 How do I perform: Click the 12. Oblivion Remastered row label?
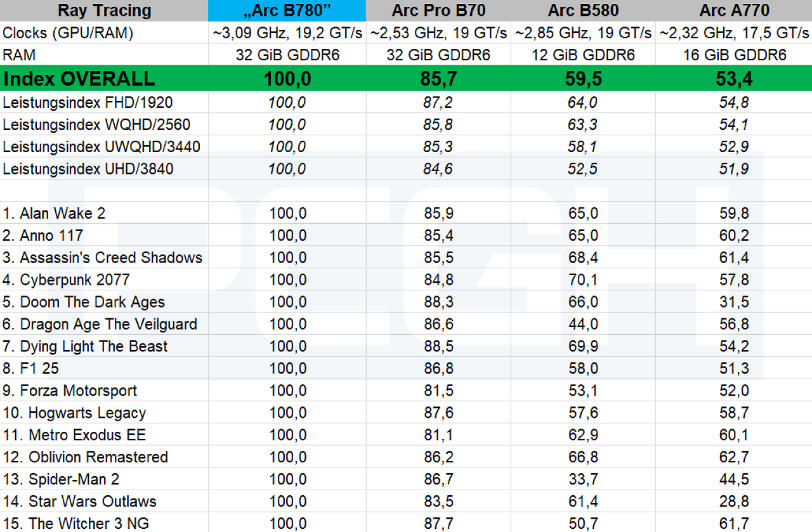(x=86, y=457)
